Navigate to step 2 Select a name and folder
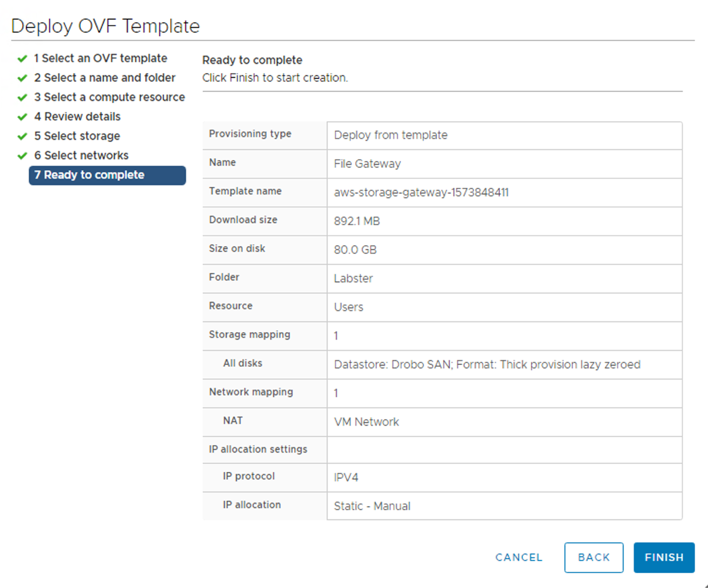This screenshot has height=588, width=708. click(x=104, y=78)
